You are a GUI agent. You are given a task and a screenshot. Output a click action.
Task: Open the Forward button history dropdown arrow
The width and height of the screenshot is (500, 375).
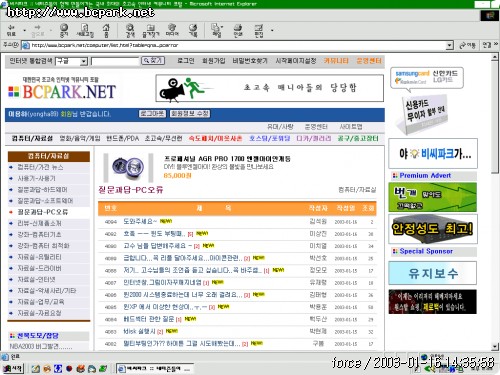[x=51, y=31]
